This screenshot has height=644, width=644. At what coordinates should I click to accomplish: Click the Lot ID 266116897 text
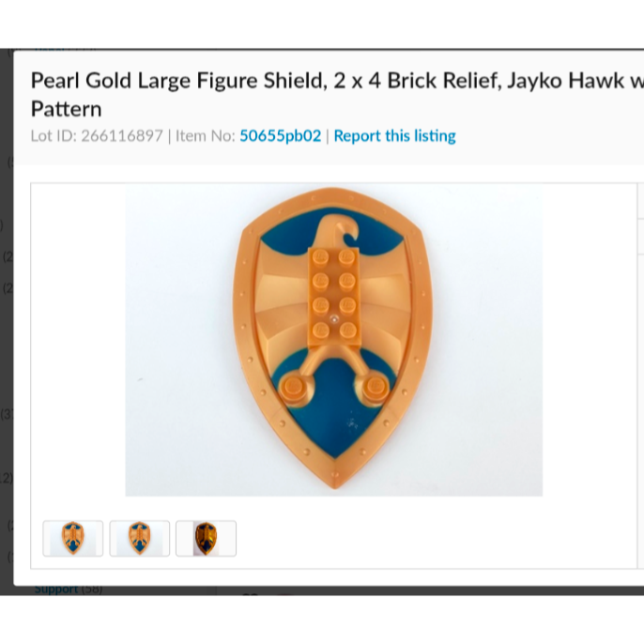[x=97, y=136]
